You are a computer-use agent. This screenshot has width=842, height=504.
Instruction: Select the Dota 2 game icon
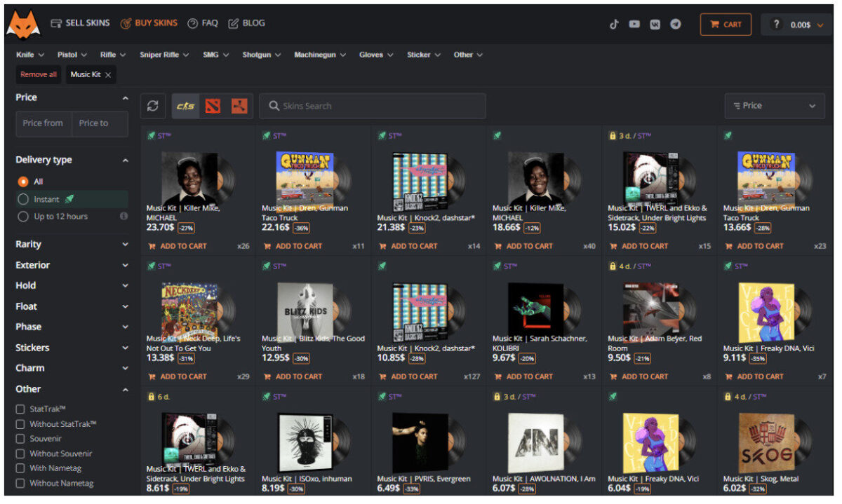213,106
